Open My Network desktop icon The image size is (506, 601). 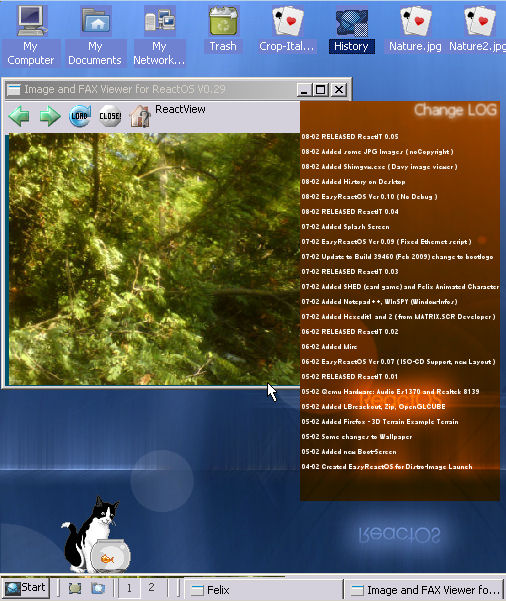[x=159, y=34]
